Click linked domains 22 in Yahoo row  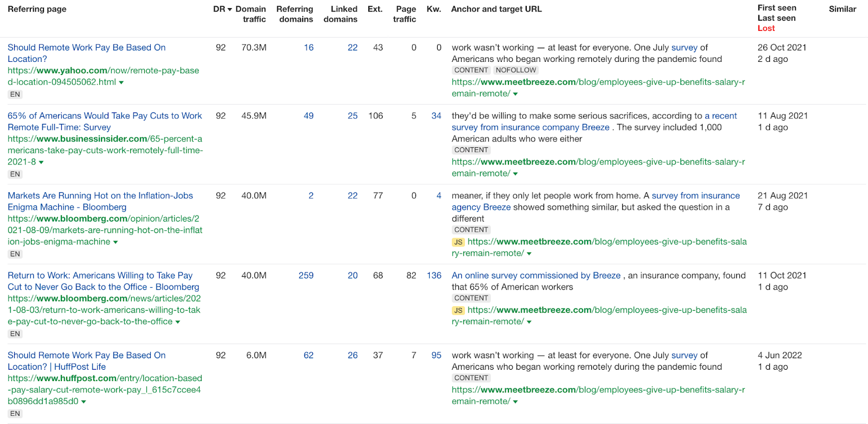[353, 48]
